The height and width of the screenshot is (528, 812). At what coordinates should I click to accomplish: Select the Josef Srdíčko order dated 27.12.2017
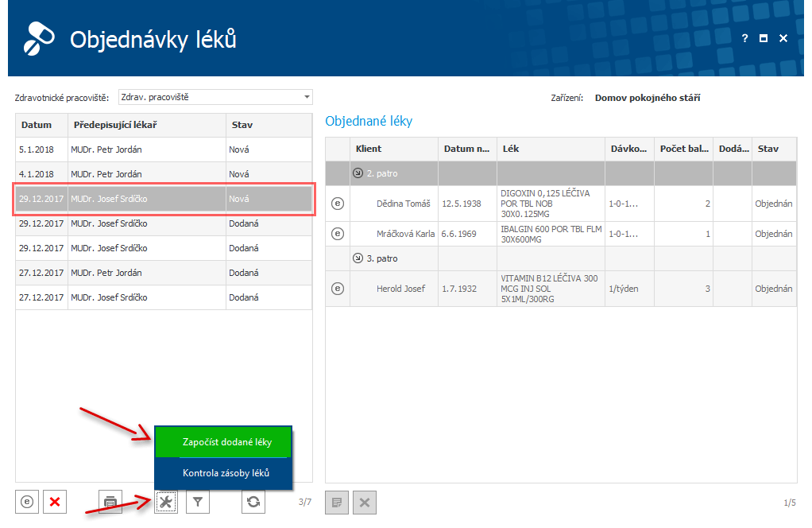coord(164,297)
